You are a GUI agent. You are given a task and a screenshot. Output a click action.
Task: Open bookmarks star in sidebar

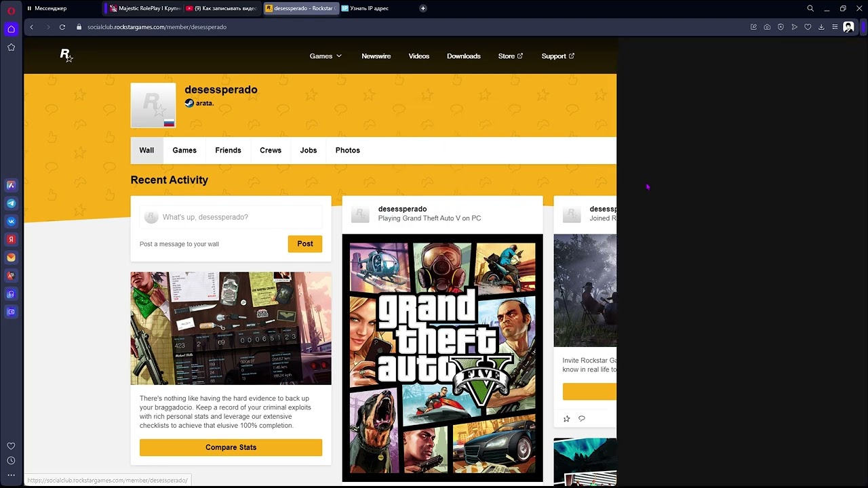click(x=11, y=47)
